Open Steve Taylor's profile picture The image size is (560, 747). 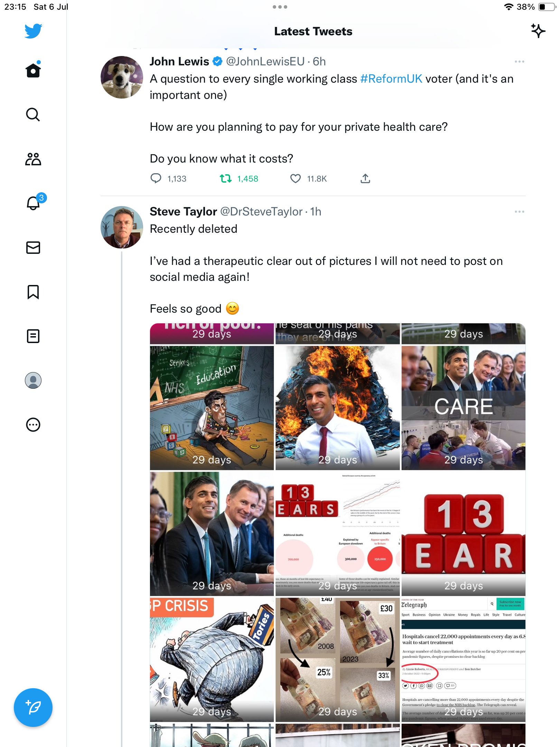(122, 227)
